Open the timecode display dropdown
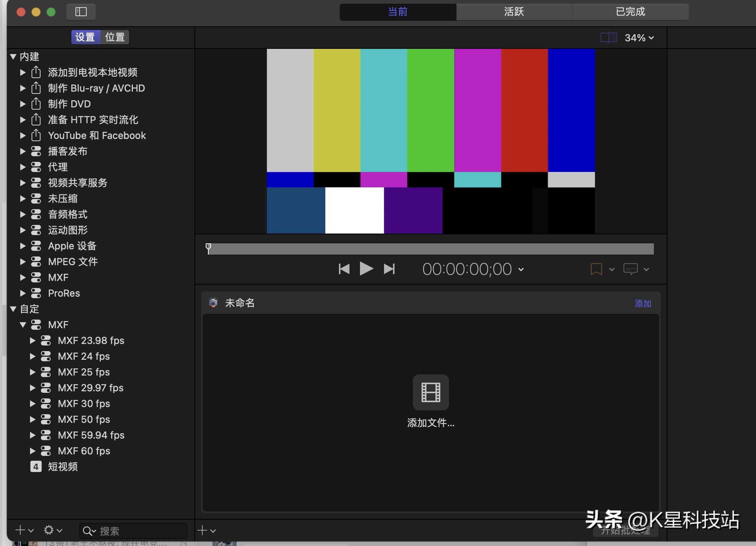 click(x=520, y=269)
